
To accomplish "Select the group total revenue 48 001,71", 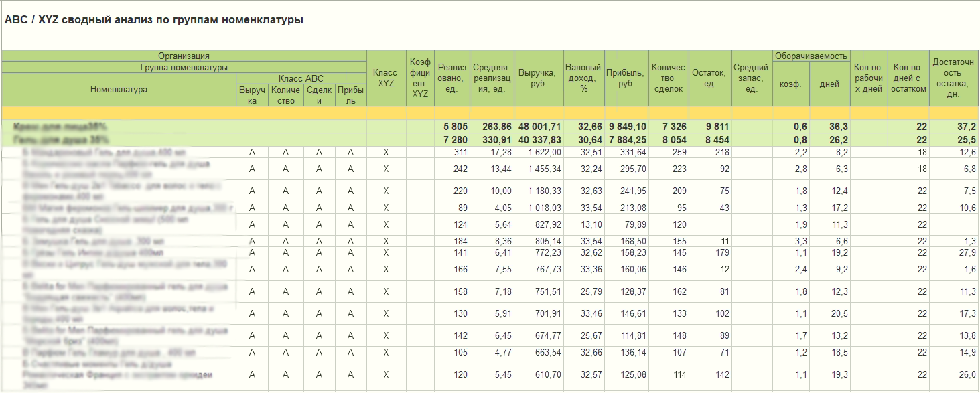I will [x=539, y=126].
